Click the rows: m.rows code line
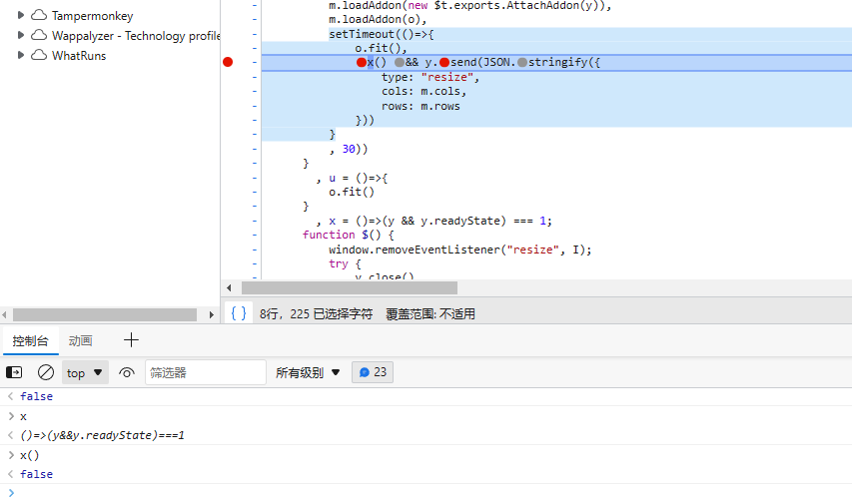 (421, 106)
